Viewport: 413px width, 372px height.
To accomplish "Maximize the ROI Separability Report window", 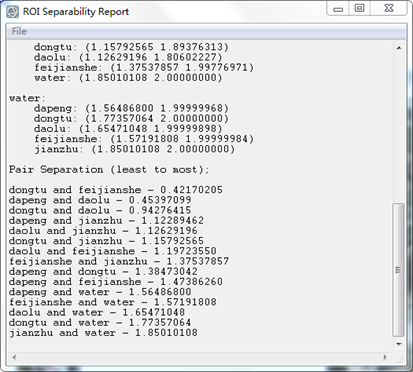I will pyautogui.click(x=359, y=8).
